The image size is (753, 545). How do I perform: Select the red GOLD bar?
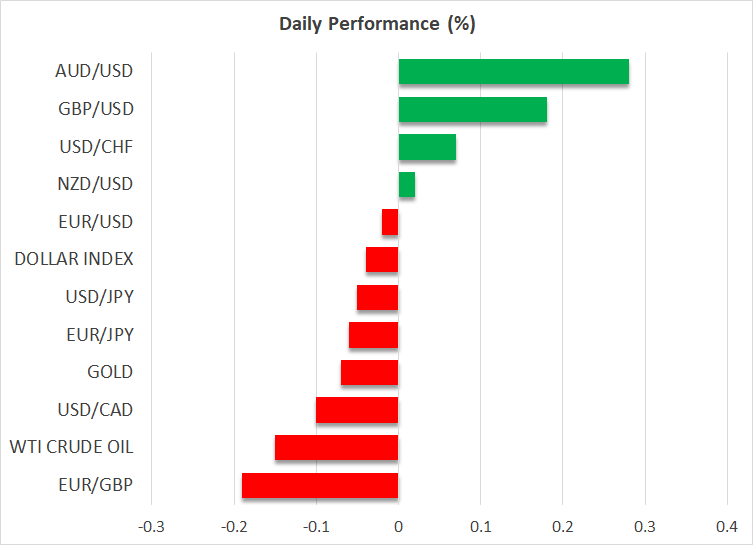tap(370, 373)
